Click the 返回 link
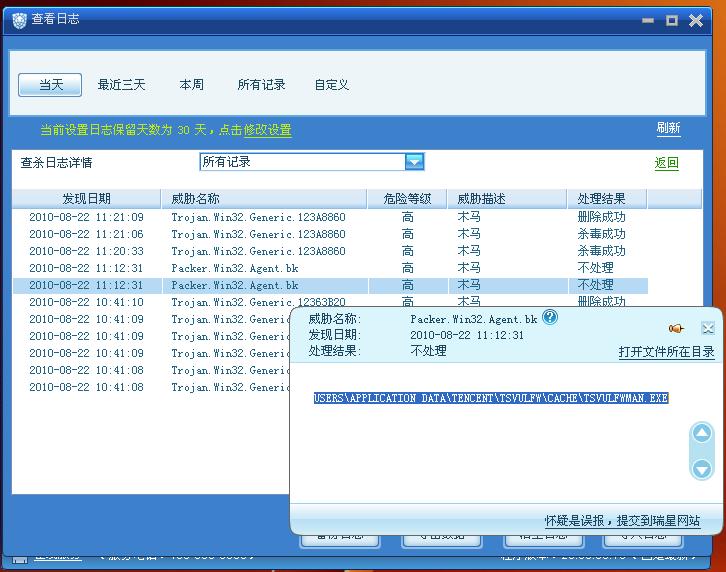Image resolution: width=726 pixels, height=572 pixels. (666, 163)
